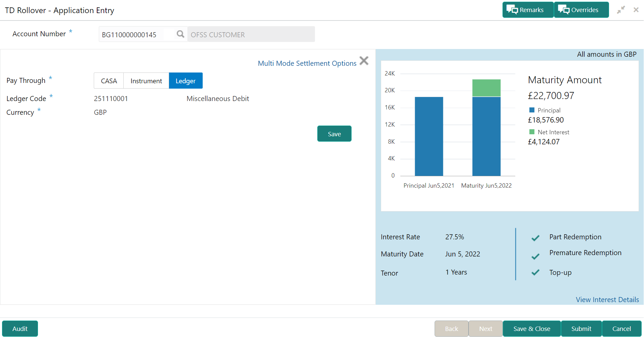Click the Principal Jun5,2021 axis label
The image size is (644, 337).
(429, 185)
